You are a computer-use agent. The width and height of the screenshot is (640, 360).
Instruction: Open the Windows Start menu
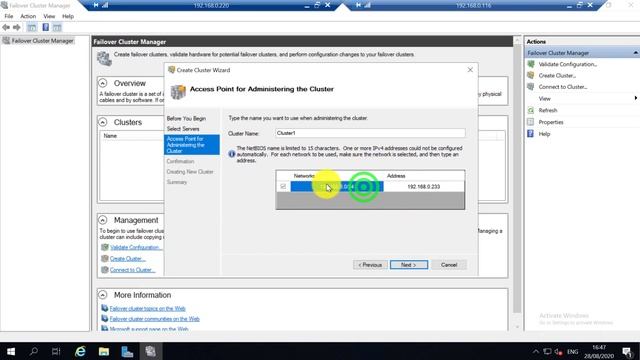coord(11,351)
